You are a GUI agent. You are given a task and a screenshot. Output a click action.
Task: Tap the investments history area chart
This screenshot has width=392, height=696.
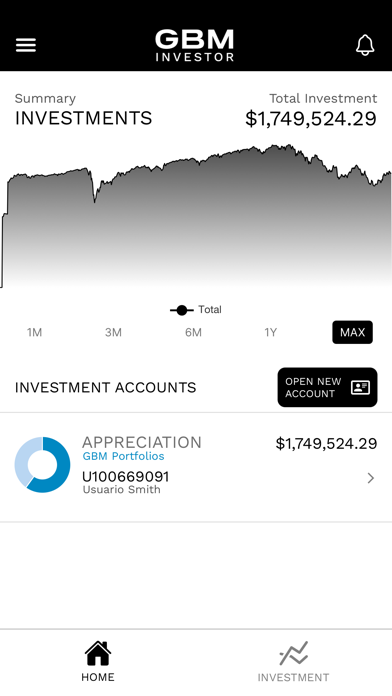coord(196,216)
